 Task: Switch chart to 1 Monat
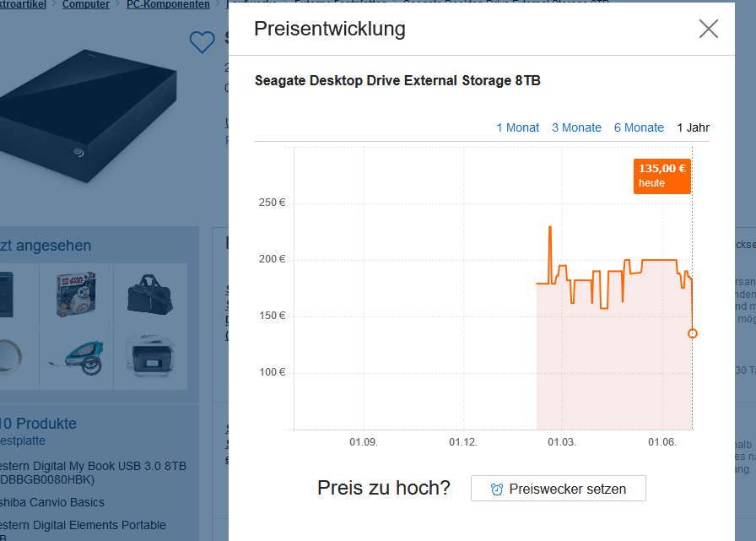(517, 127)
